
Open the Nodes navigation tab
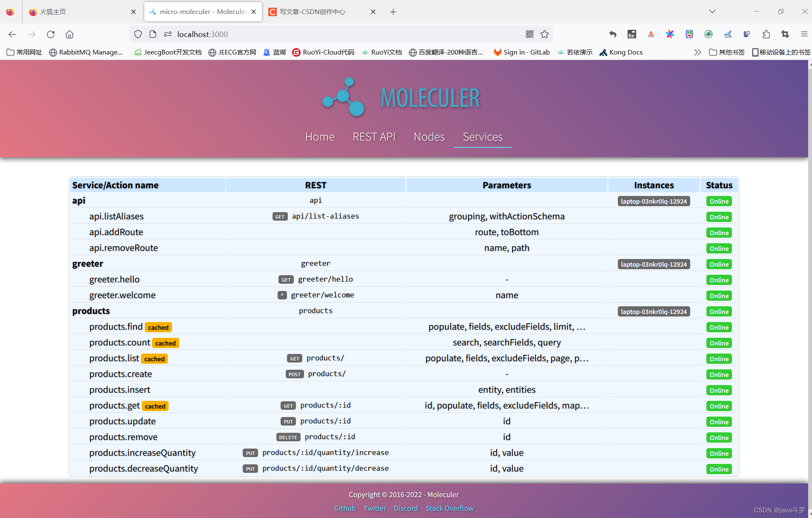click(x=429, y=137)
